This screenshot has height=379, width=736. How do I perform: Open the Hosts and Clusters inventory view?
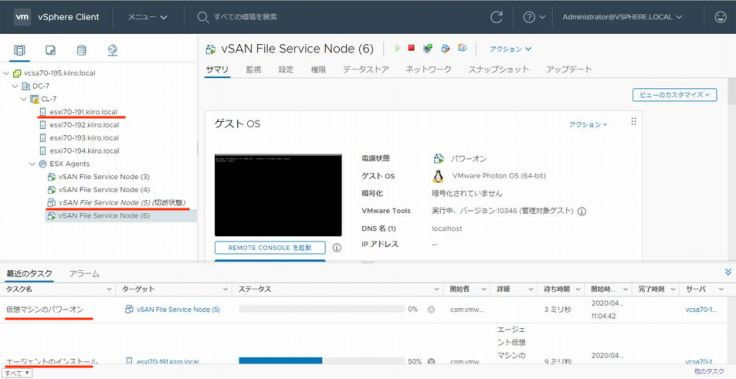19,50
